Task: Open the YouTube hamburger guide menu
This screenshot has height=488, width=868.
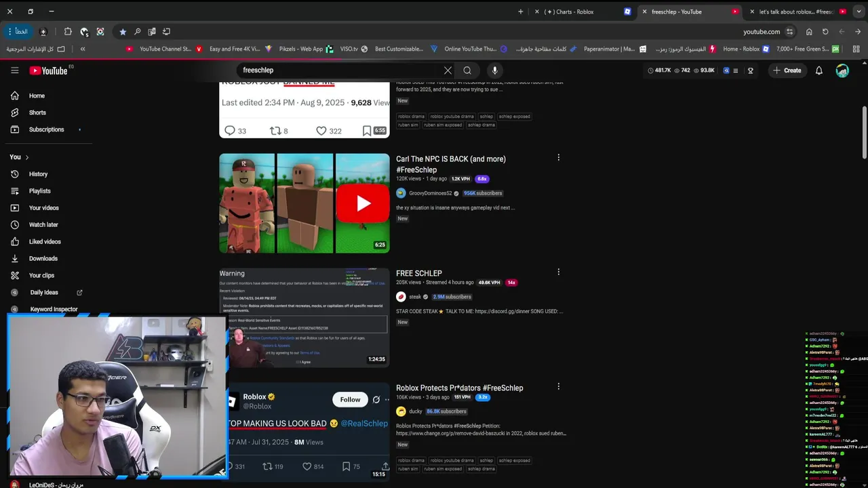Action: [x=14, y=70]
